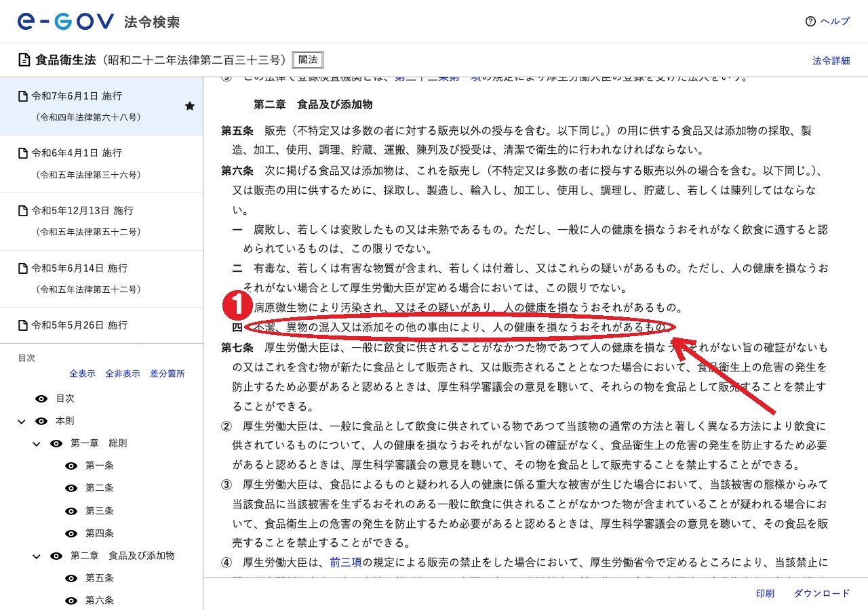Click the 全非表示 link
The width and height of the screenshot is (868, 610).
coord(123,373)
